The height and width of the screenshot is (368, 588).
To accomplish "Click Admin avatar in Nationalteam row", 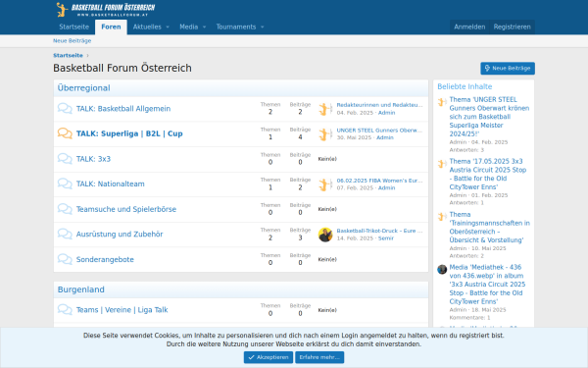I will 325,184.
